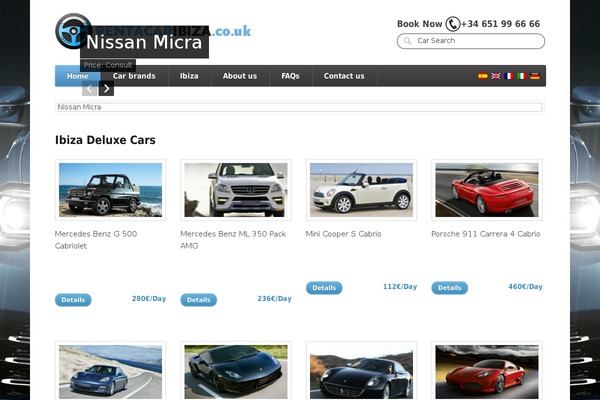
Task: Switch language with the Italian flag
Action: tap(522, 76)
